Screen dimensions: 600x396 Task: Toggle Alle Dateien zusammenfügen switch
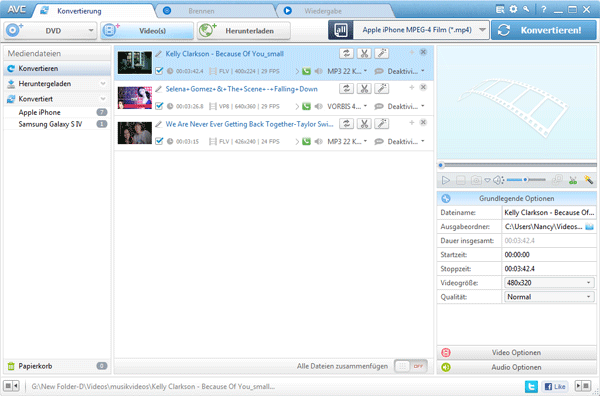tap(411, 366)
